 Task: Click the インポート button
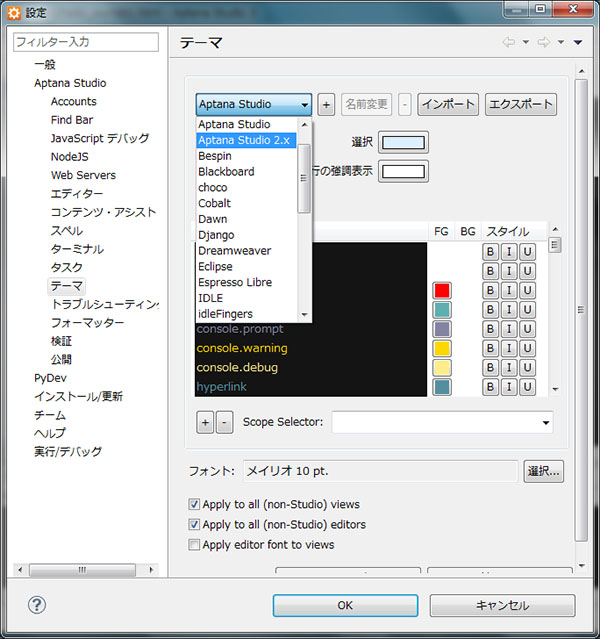448,104
